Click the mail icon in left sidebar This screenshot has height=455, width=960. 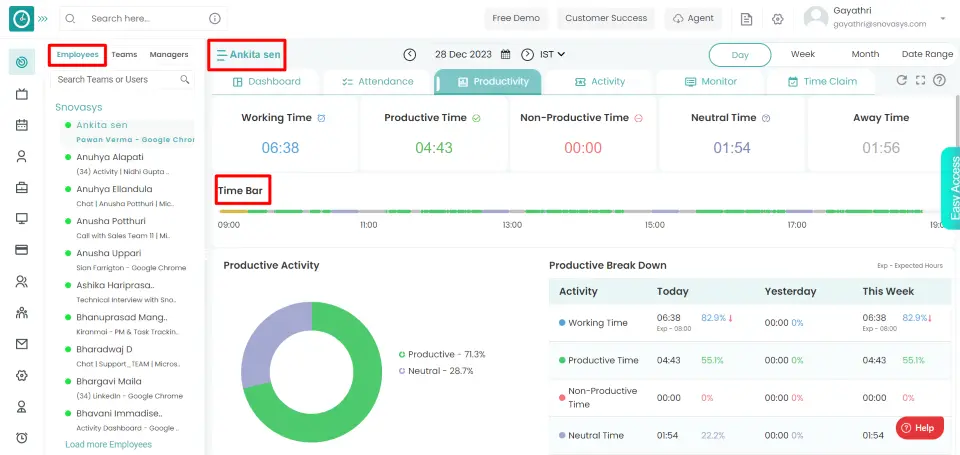pyautogui.click(x=21, y=344)
